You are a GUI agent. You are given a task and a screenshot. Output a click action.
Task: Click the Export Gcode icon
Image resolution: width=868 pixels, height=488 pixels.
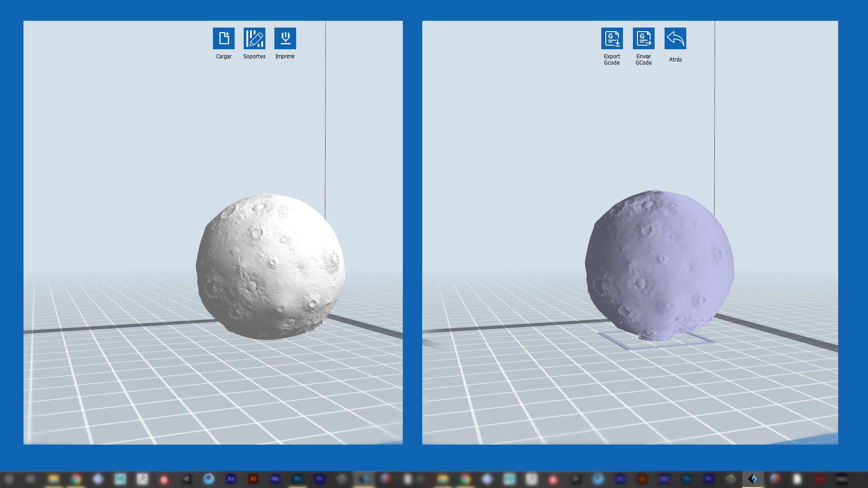[612, 38]
